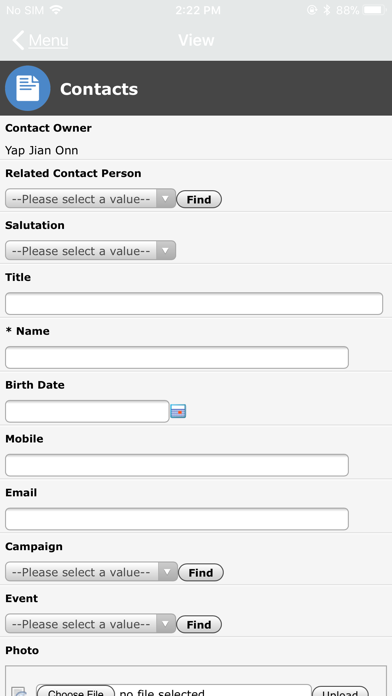392x696 pixels.
Task: Go back via the Menu link
Action: click(x=48, y=40)
